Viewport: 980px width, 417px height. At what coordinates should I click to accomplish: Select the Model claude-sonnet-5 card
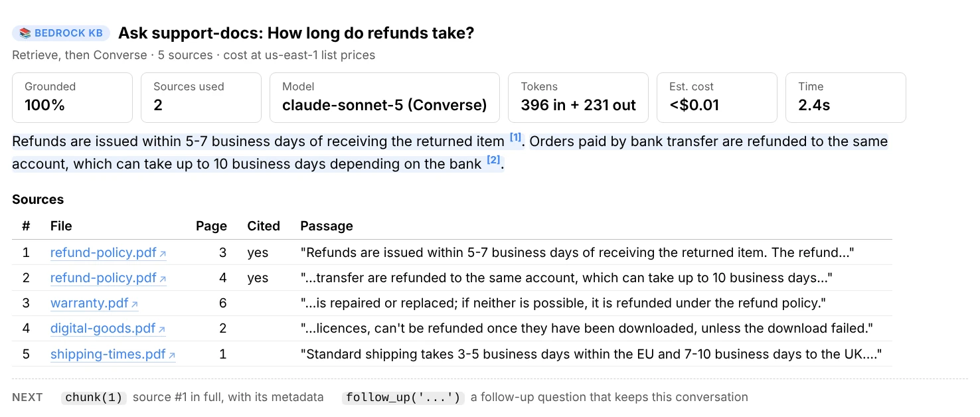coord(384,98)
